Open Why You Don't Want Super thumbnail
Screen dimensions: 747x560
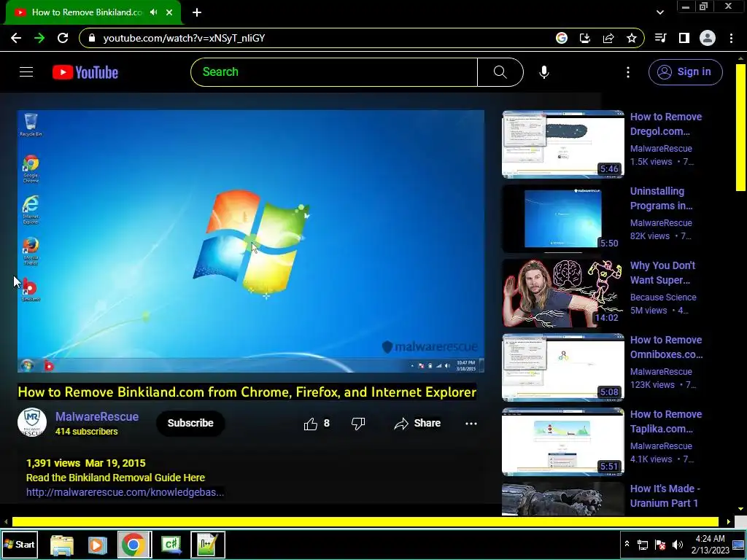coord(562,293)
